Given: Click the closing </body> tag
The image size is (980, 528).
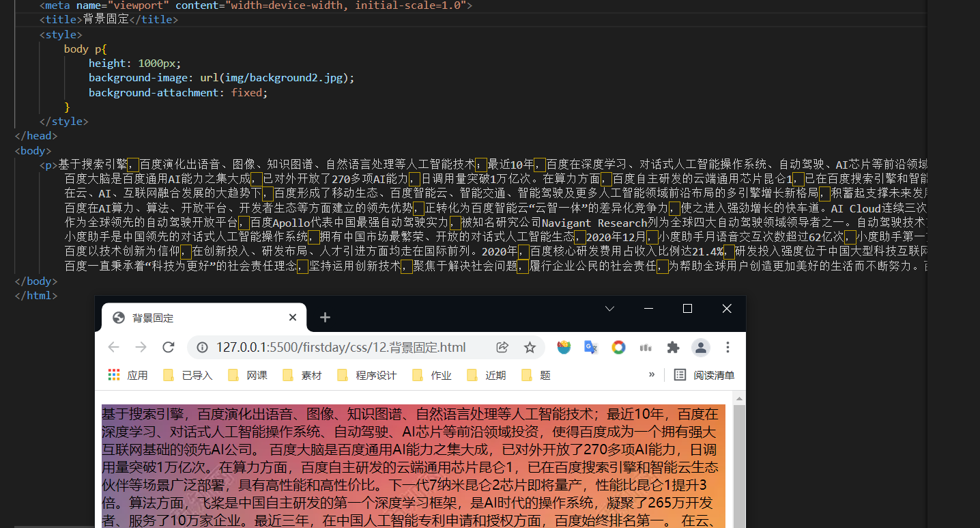Looking at the screenshot, I should point(36,281).
